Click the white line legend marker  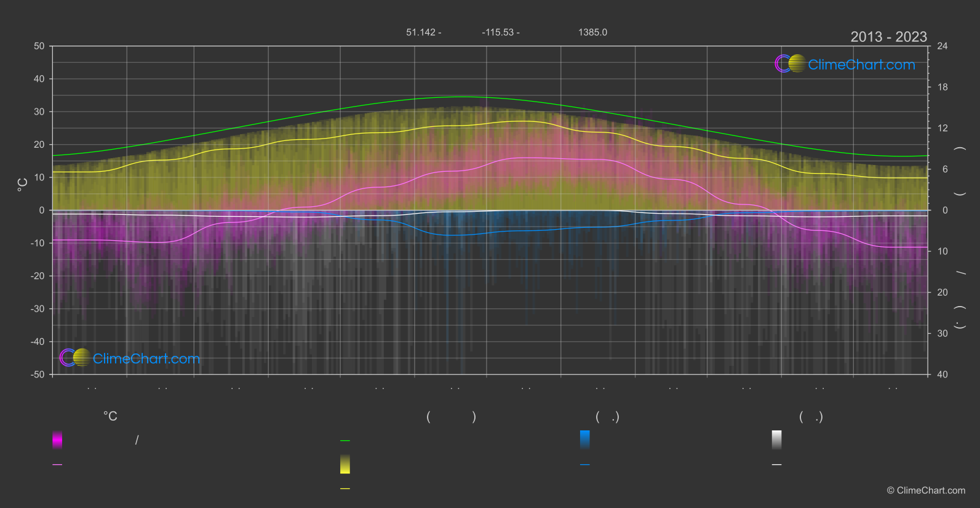[777, 465]
